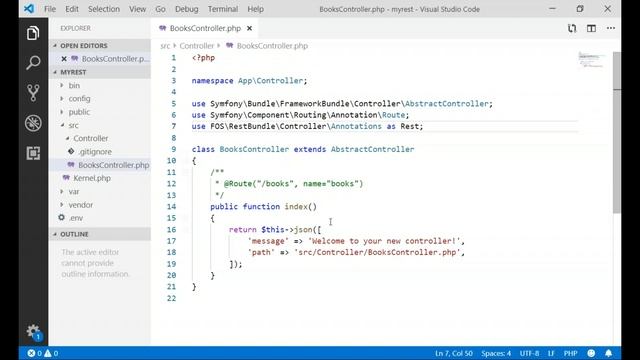Image resolution: width=640 pixels, height=360 pixels.
Task: Place cursor on class BooksController line
Action: click(303, 149)
